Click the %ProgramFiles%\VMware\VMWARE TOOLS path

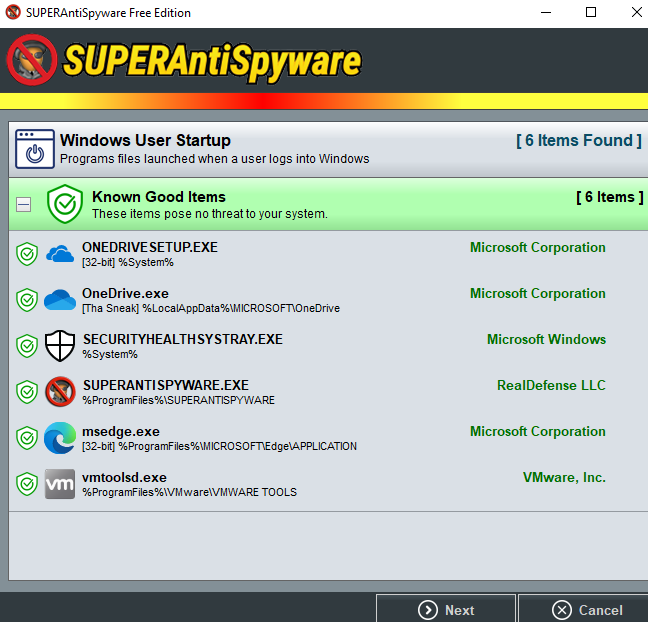tap(189, 492)
